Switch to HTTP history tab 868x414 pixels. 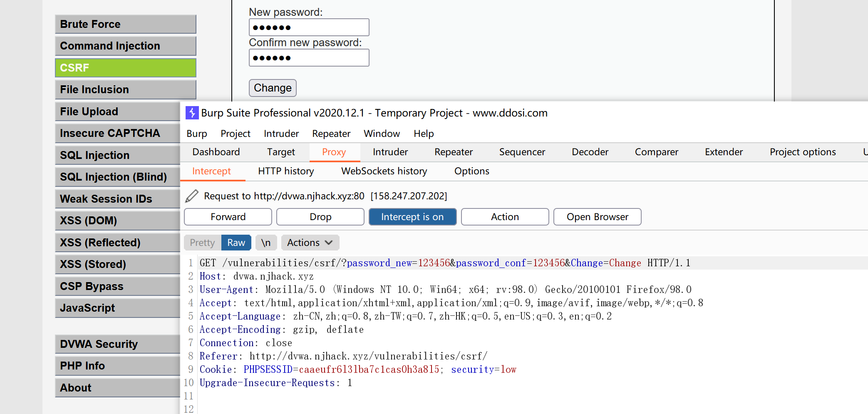[286, 171]
